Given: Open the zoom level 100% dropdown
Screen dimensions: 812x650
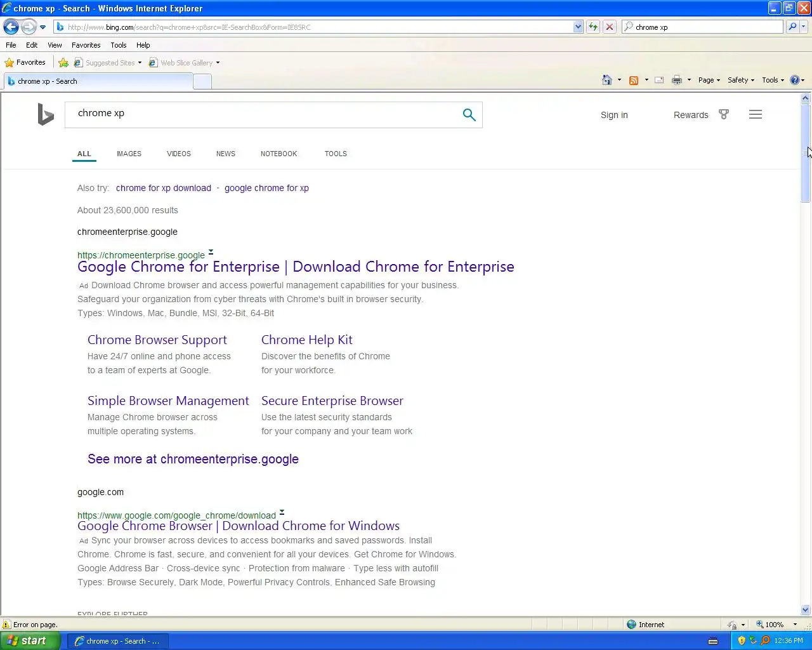Looking at the screenshot, I should click(796, 625).
